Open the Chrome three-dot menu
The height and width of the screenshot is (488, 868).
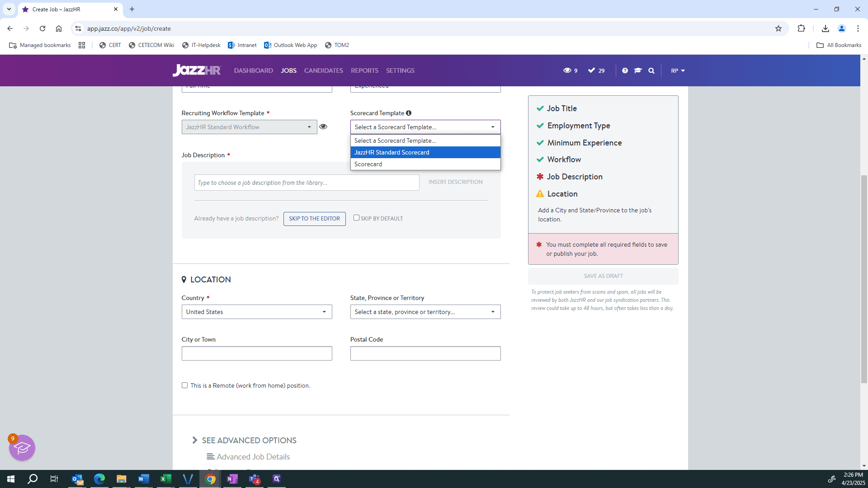click(858, 28)
